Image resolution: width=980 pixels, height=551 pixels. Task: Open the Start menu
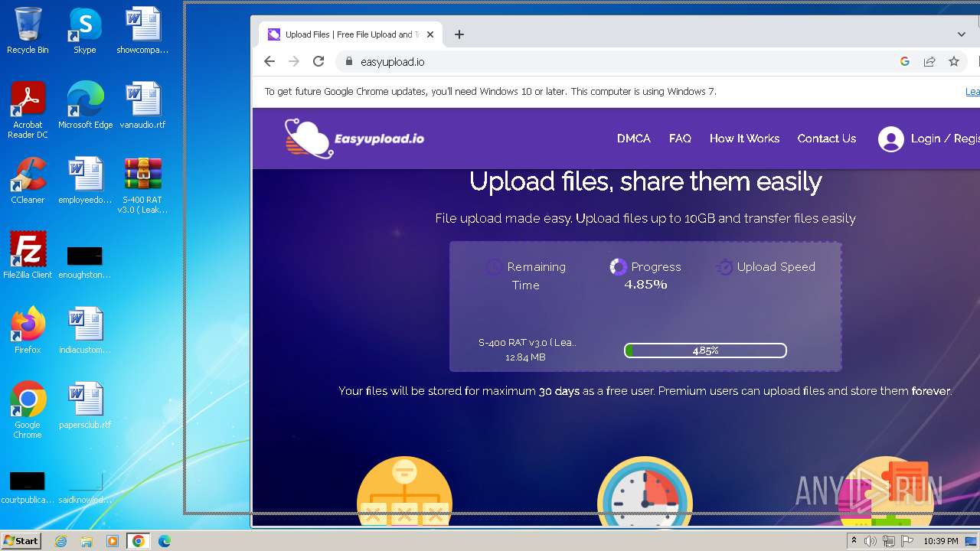(21, 541)
